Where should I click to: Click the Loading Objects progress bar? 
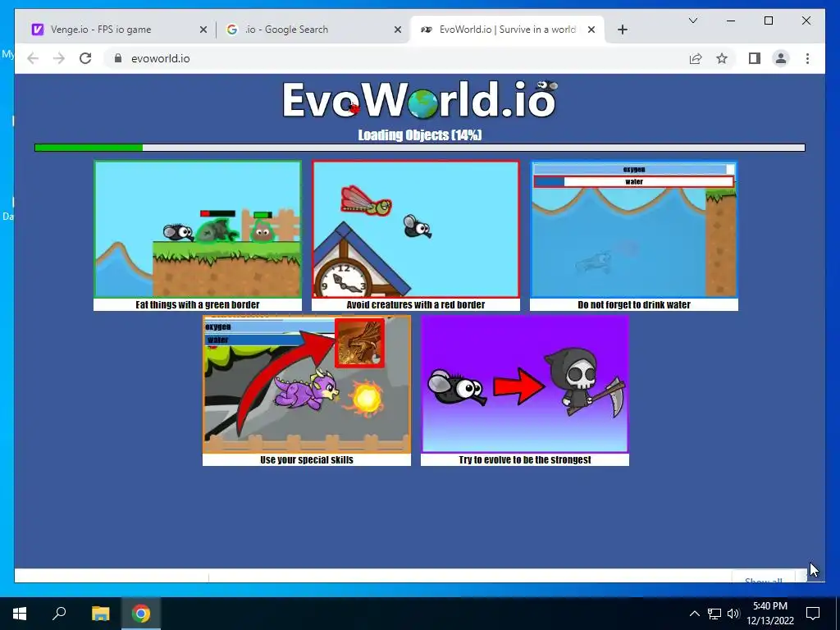pos(420,148)
